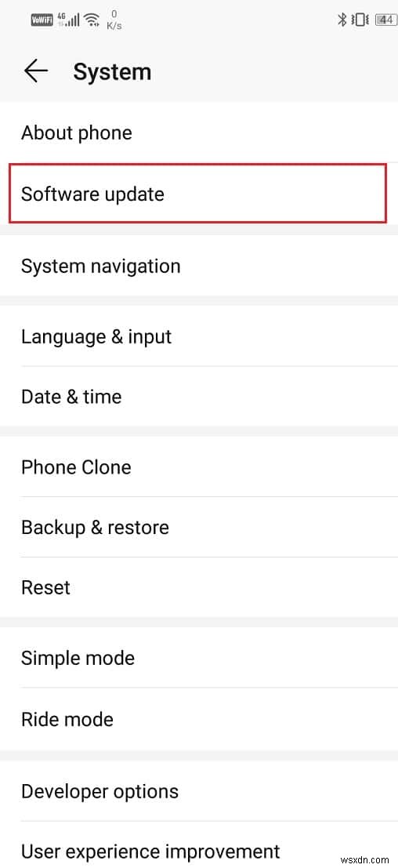Open the Reset option

coord(199,587)
